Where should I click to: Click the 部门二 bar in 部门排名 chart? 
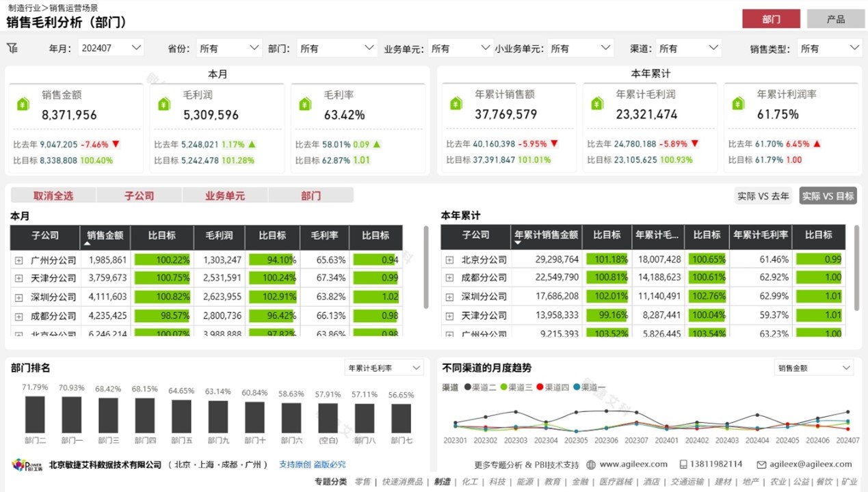click(x=35, y=414)
